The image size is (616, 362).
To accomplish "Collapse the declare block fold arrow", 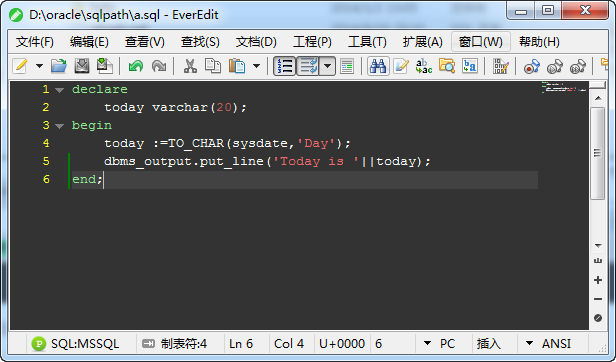I will coord(60,90).
